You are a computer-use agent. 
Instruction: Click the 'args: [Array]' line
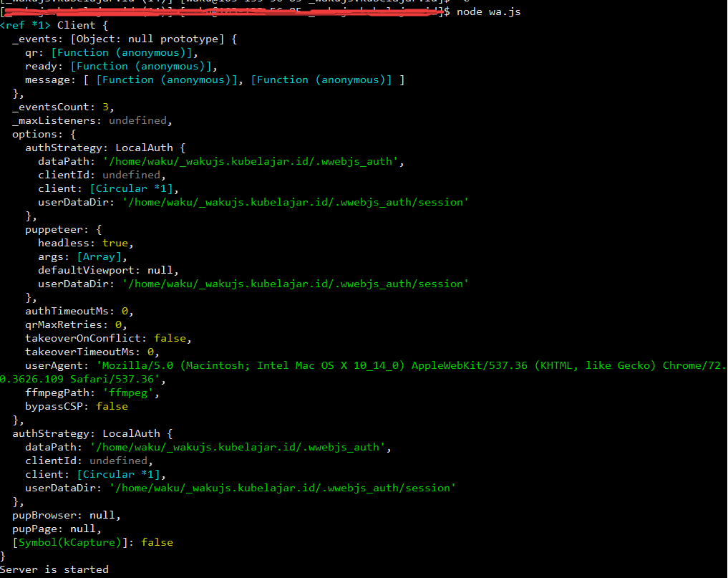click(82, 256)
